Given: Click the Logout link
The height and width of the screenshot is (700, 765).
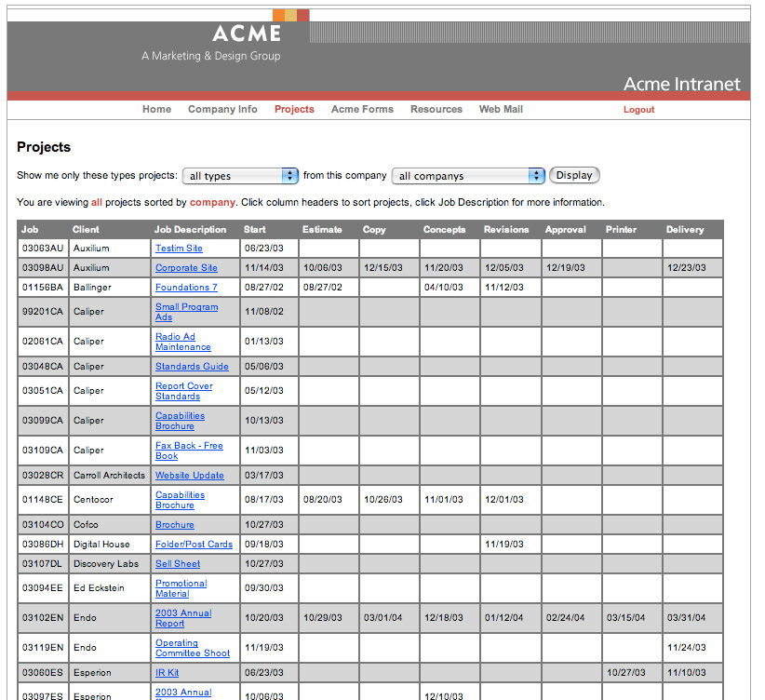Looking at the screenshot, I should click(x=638, y=110).
